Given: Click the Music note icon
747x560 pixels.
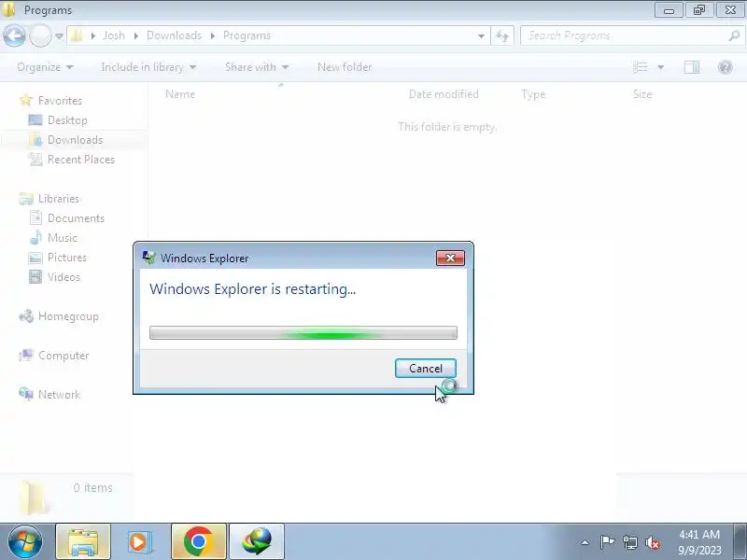Looking at the screenshot, I should click(35, 237).
